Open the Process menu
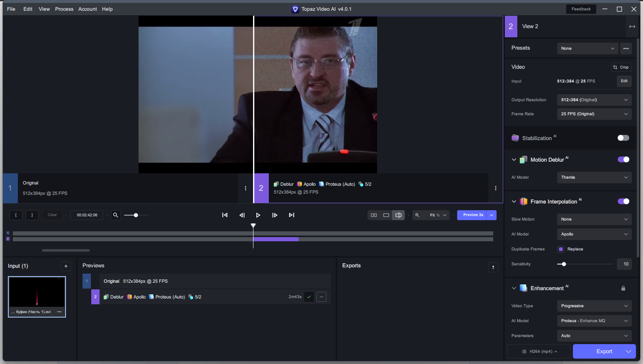Viewport: 643px width, 364px height. tap(64, 9)
